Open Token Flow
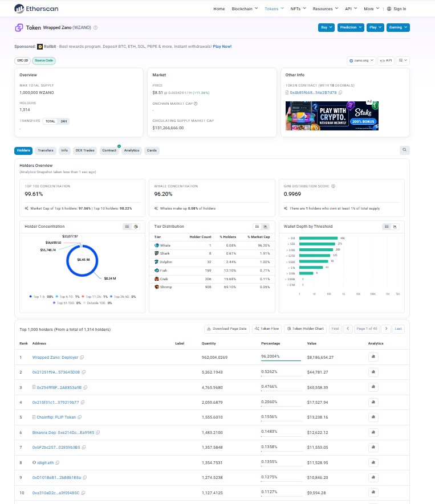The height and width of the screenshot is (504, 435). coord(267,329)
